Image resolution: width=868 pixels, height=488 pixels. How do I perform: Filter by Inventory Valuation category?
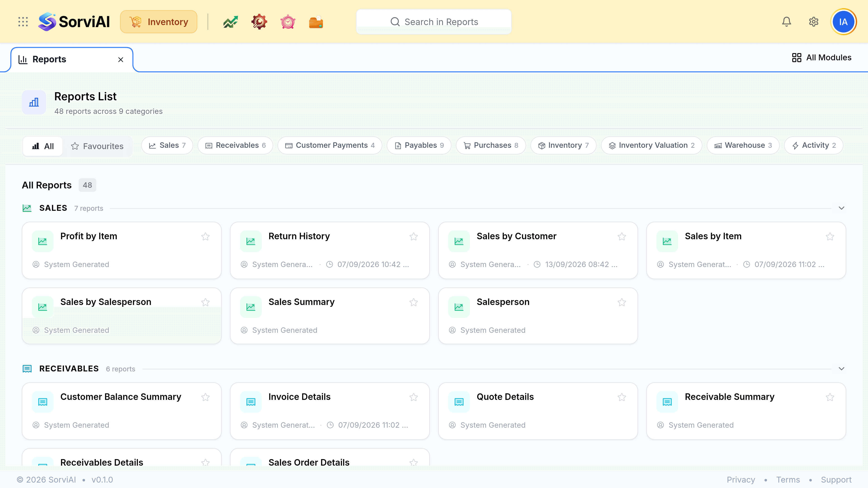[x=652, y=145]
